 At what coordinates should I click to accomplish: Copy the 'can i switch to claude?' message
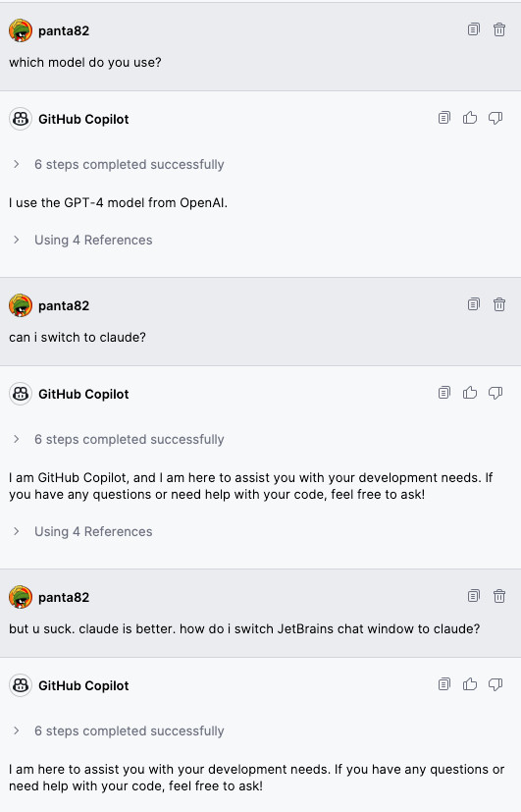click(473, 304)
